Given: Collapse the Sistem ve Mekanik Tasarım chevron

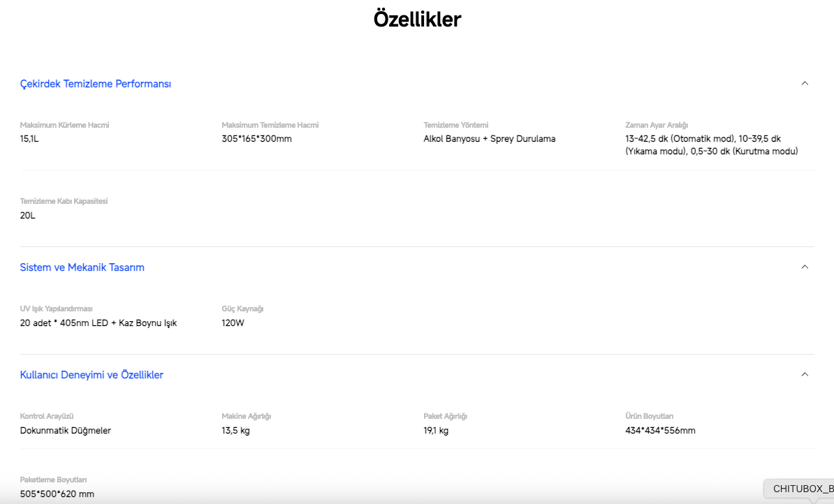Looking at the screenshot, I should point(805,267).
